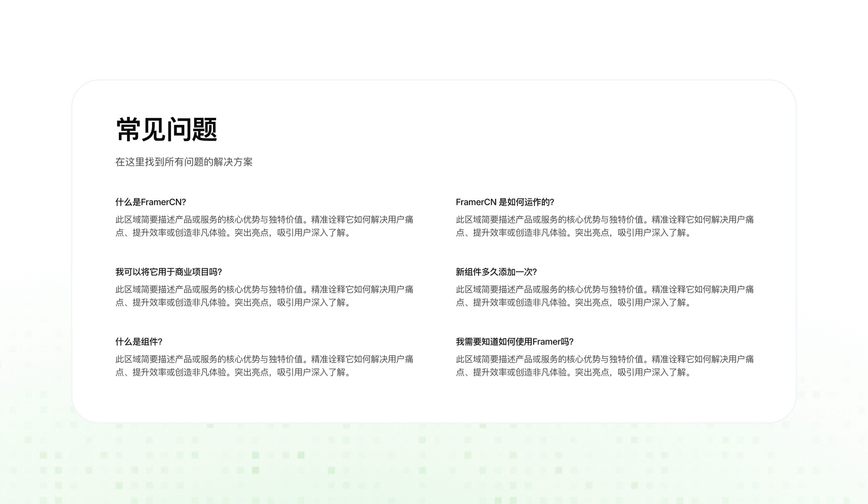This screenshot has width=868, height=504.
Task: Click the answer paragraph under 什么是组件?
Action: coord(264,366)
